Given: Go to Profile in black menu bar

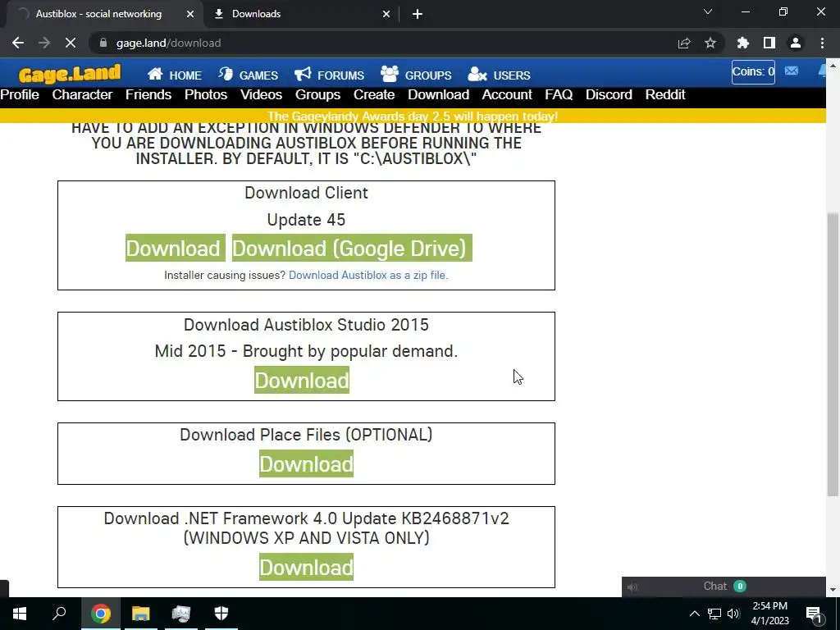Looking at the screenshot, I should [x=20, y=95].
